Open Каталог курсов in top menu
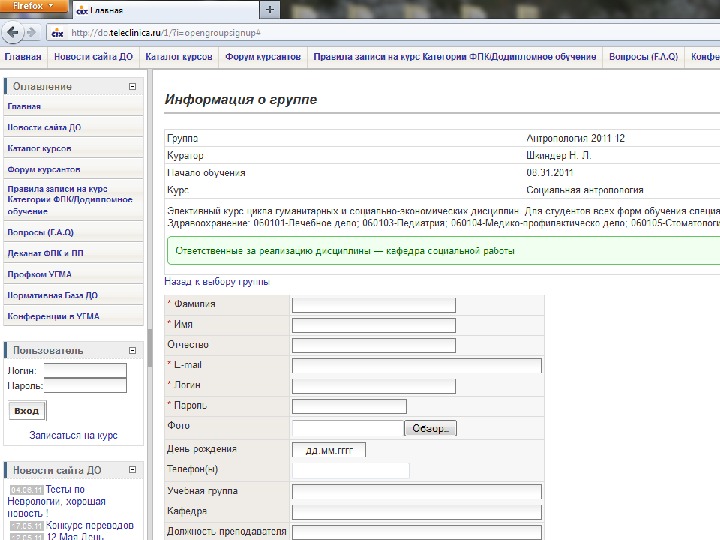Screen dimensions: 720x540 pyautogui.click(x=179, y=57)
